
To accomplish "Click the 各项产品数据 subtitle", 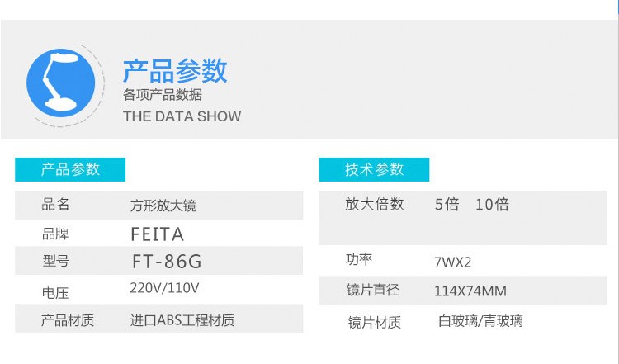I will tap(163, 95).
